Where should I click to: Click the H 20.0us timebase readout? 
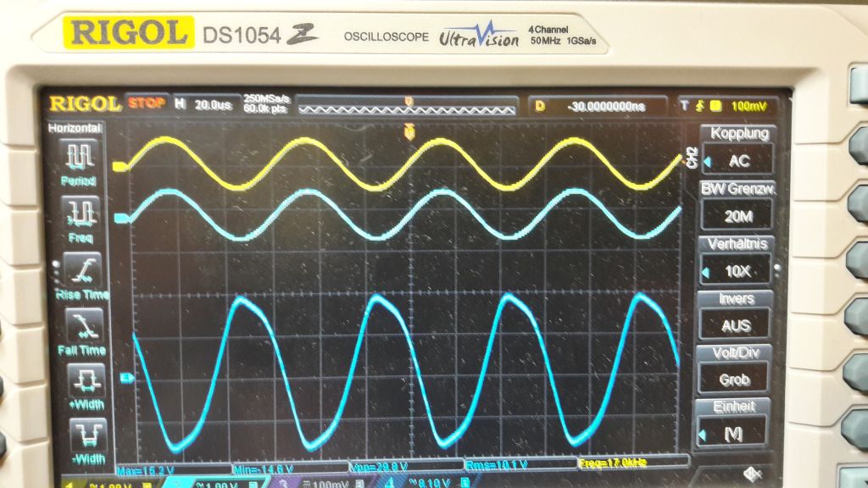(203, 104)
